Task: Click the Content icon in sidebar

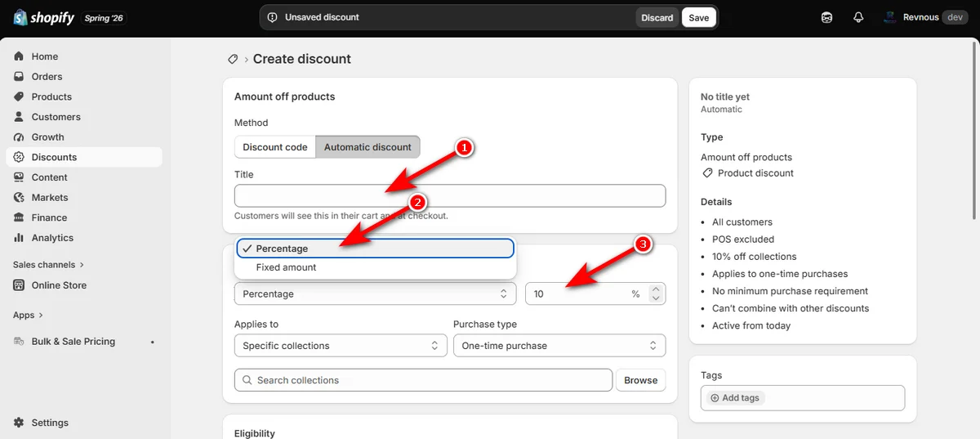Action: (x=20, y=177)
